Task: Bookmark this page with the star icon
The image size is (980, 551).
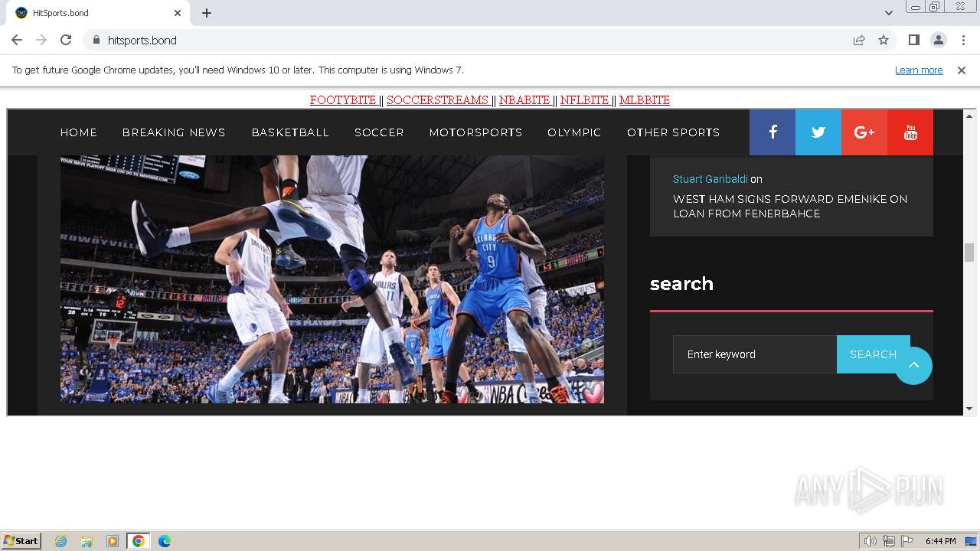Action: point(884,40)
